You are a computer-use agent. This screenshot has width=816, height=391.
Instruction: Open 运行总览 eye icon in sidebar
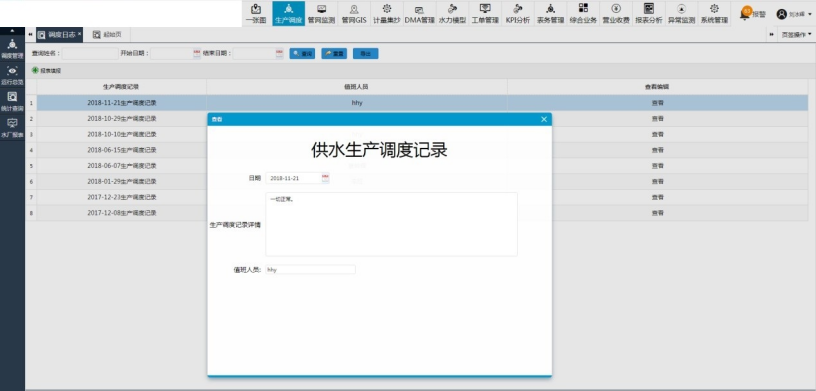(12, 74)
